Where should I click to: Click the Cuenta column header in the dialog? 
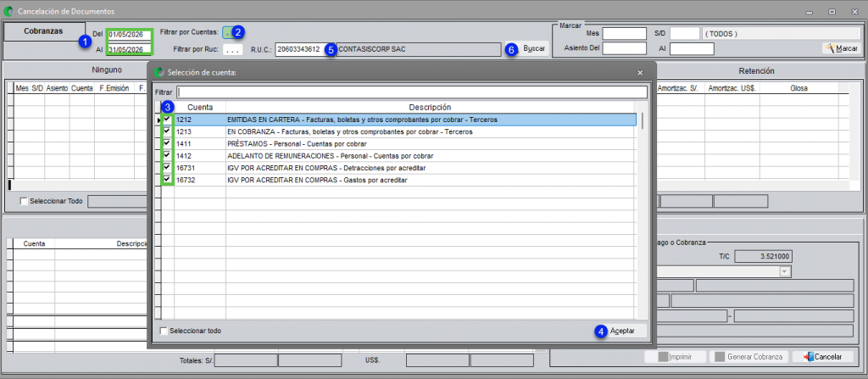click(x=200, y=107)
